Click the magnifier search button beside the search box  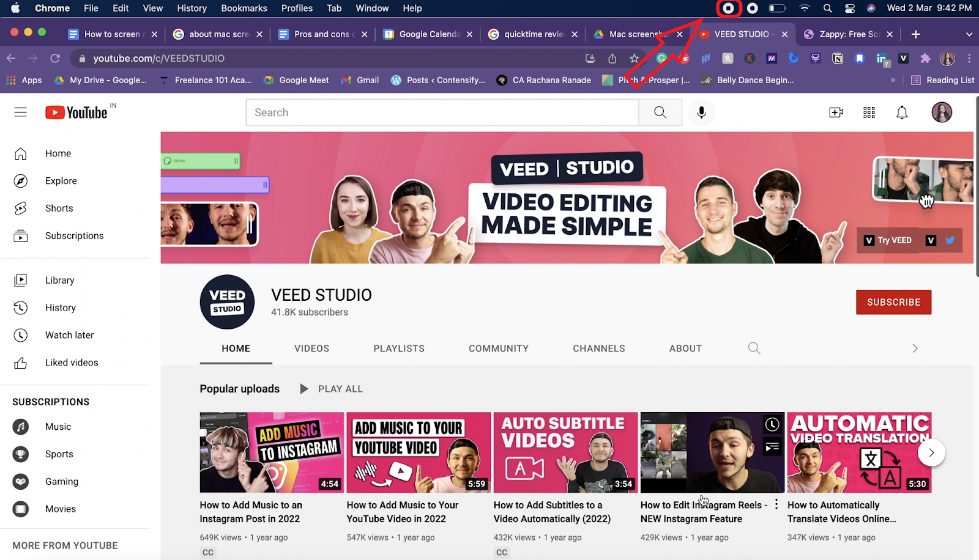(x=660, y=112)
